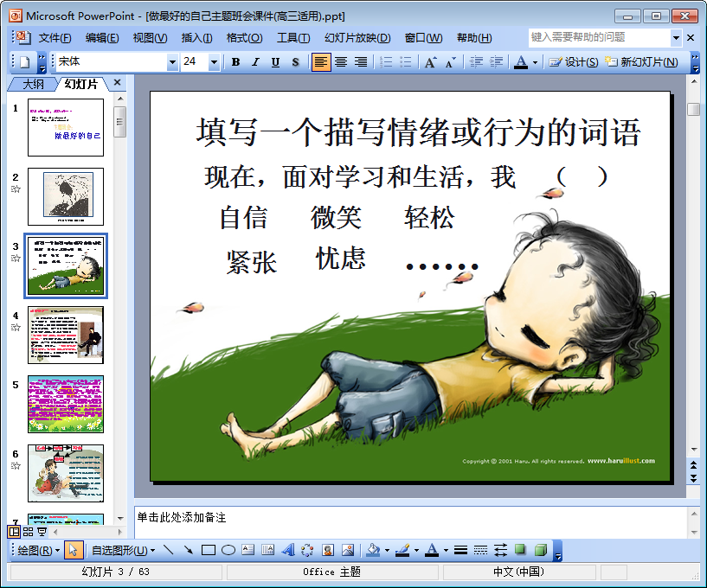Screen dimensions: 707x588
Task: Apply font color from formatting toolbar
Action: click(521, 61)
